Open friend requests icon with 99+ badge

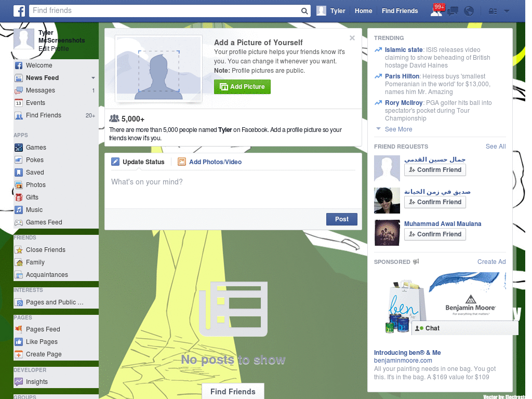coord(436,10)
